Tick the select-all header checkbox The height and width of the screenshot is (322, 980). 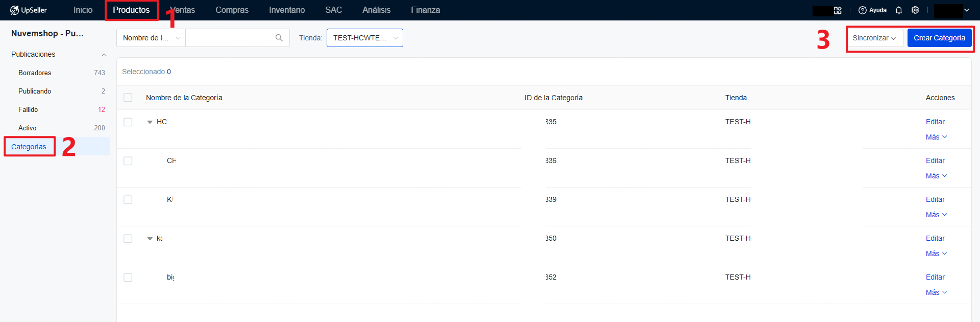[x=128, y=98]
